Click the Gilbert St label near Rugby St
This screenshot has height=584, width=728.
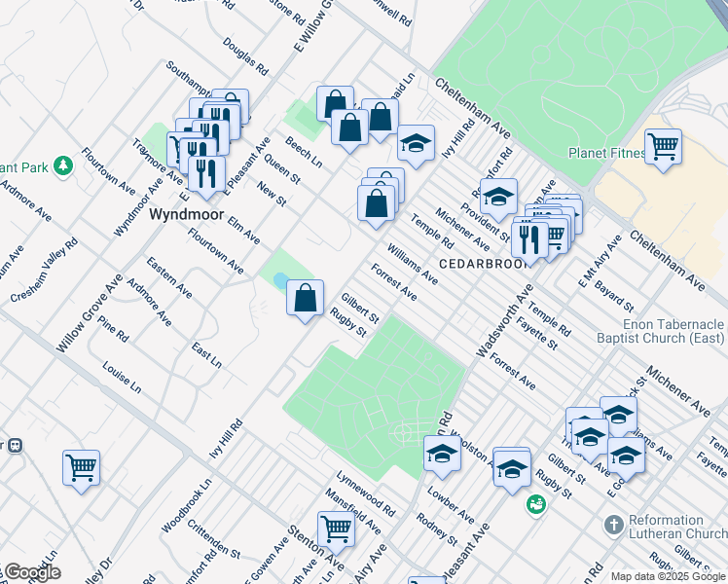tap(360, 309)
